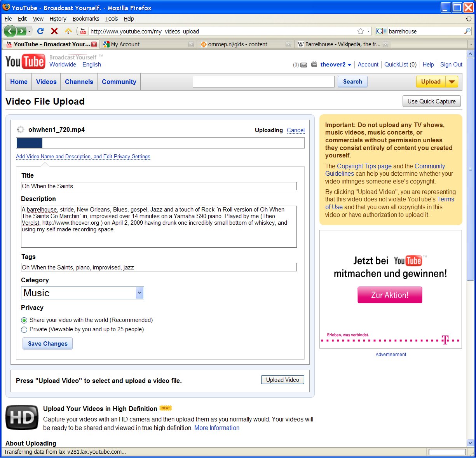Open the Copyright Tips page link
This screenshot has width=476, height=458.
click(x=364, y=166)
